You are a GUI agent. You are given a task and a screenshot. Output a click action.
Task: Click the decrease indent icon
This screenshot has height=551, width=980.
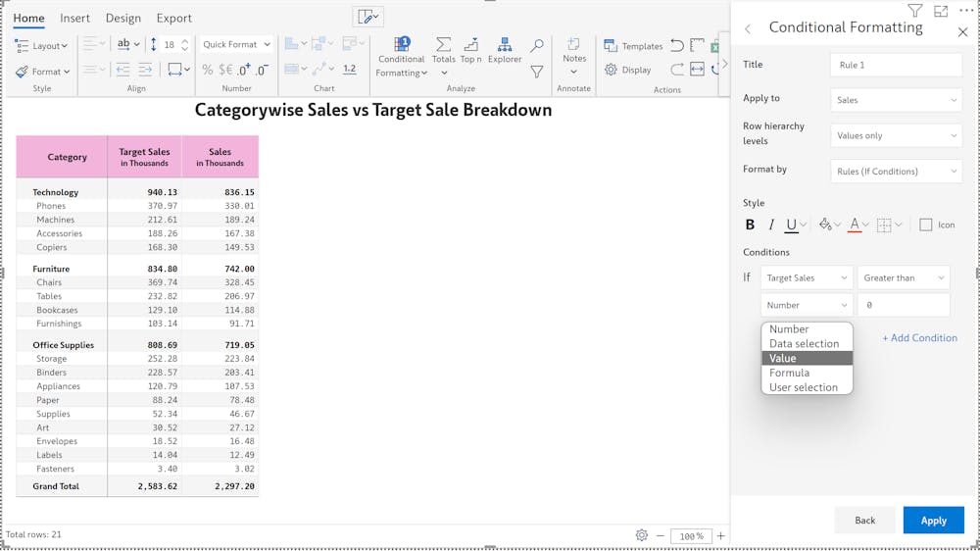[x=123, y=70]
